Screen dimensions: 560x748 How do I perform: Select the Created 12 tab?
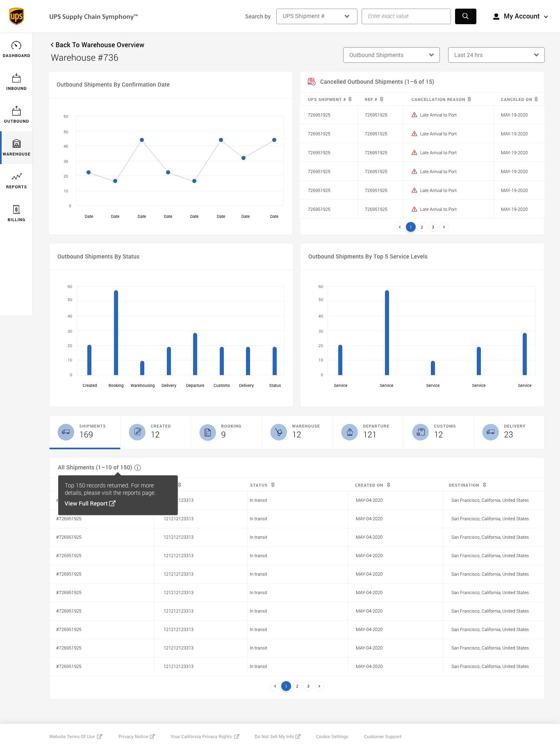pyautogui.click(x=156, y=432)
